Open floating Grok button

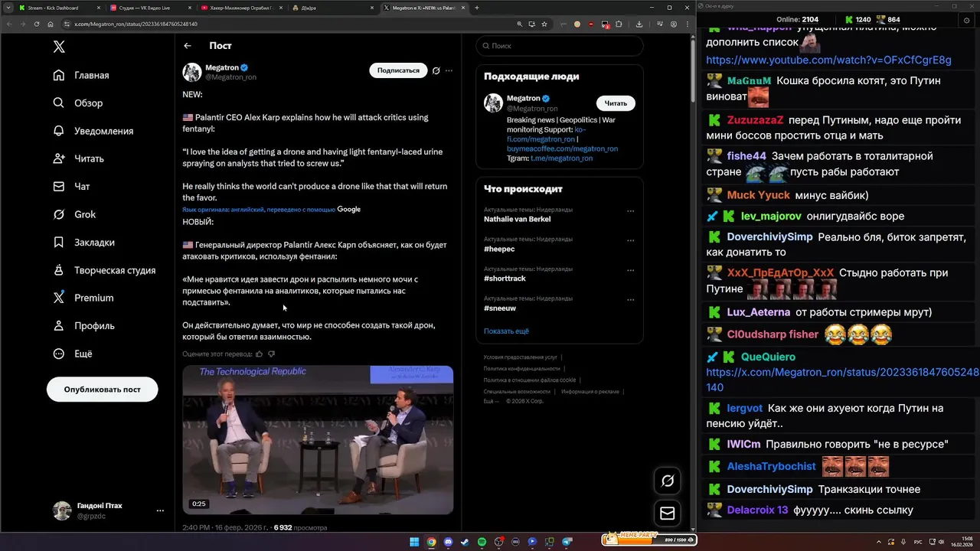pyautogui.click(x=668, y=481)
